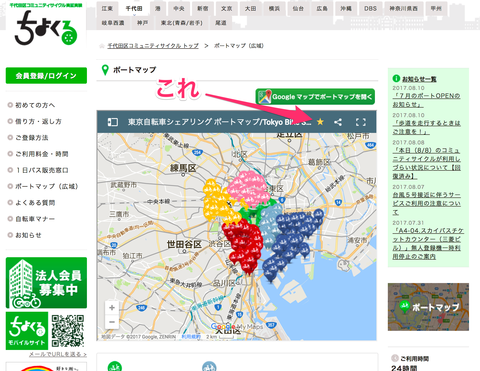This screenshot has height=371, width=480.
Task: Open the お知らせ sidebar menu item
Action: coord(28,235)
